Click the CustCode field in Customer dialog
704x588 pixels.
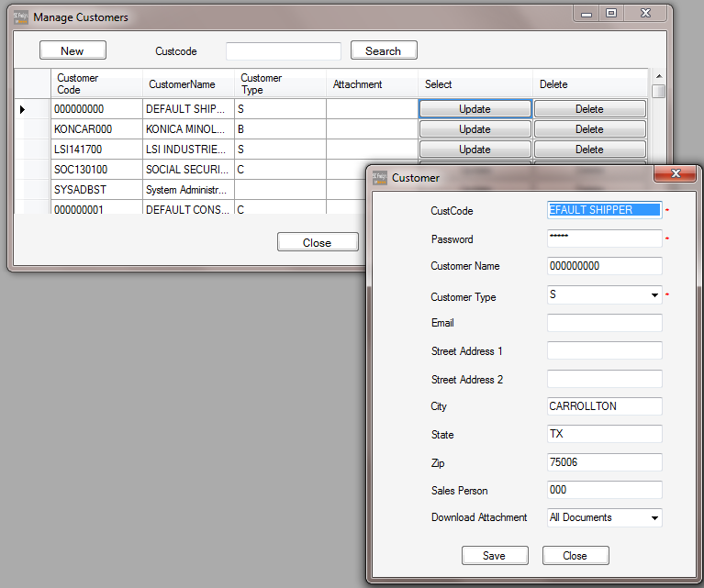[x=604, y=210]
